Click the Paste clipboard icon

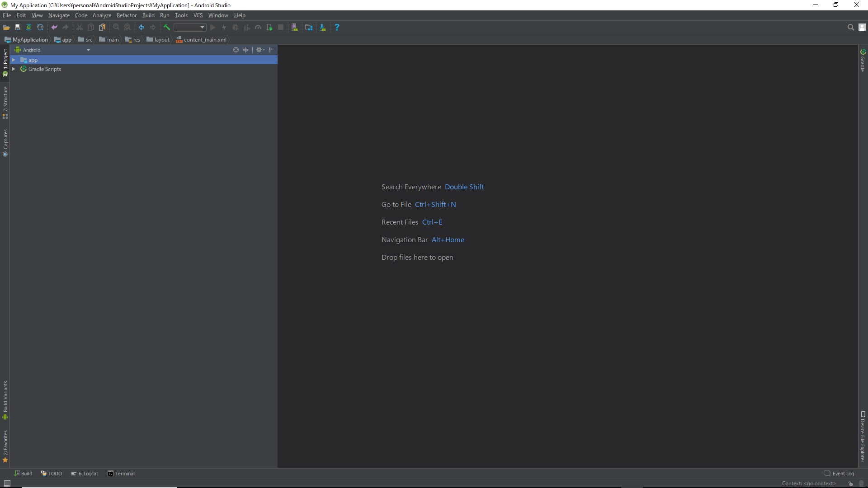(102, 28)
